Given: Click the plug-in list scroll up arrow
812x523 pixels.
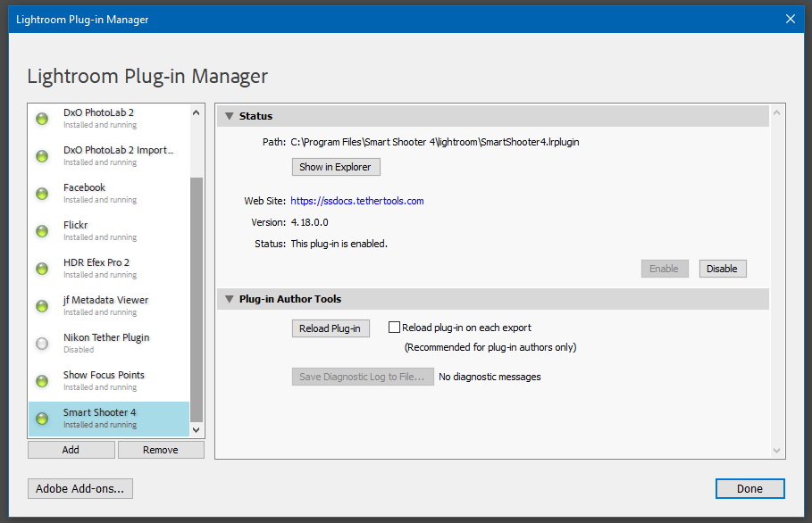Looking at the screenshot, I should coord(197,112).
